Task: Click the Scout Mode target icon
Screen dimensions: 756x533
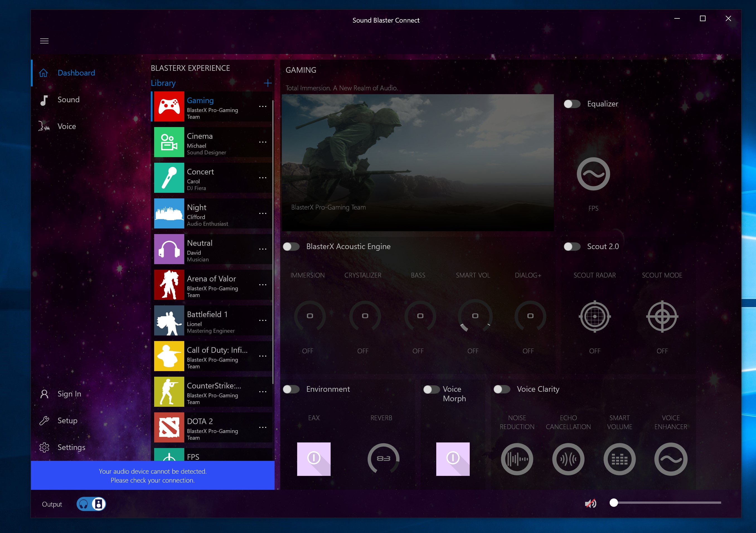Action: tap(662, 317)
